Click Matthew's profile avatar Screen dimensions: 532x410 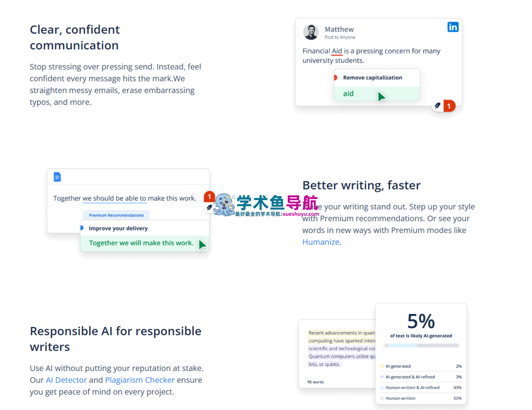(311, 32)
